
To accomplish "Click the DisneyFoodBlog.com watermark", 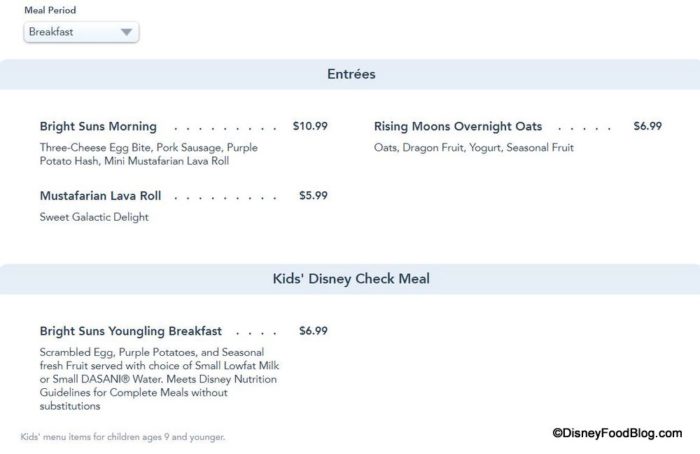I will click(x=616, y=432).
